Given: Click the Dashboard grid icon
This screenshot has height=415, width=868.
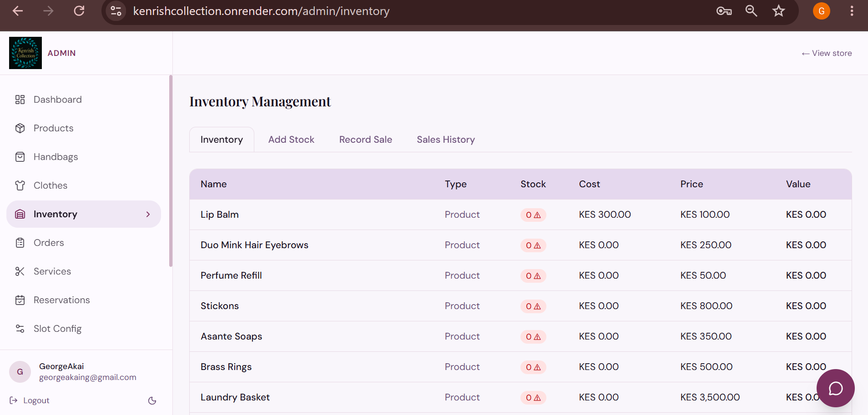Looking at the screenshot, I should [x=20, y=100].
